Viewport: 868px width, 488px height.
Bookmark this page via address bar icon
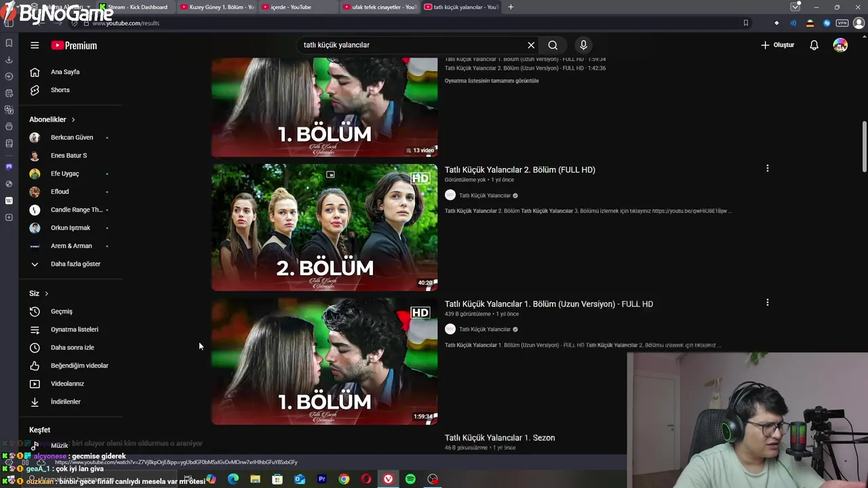click(745, 23)
